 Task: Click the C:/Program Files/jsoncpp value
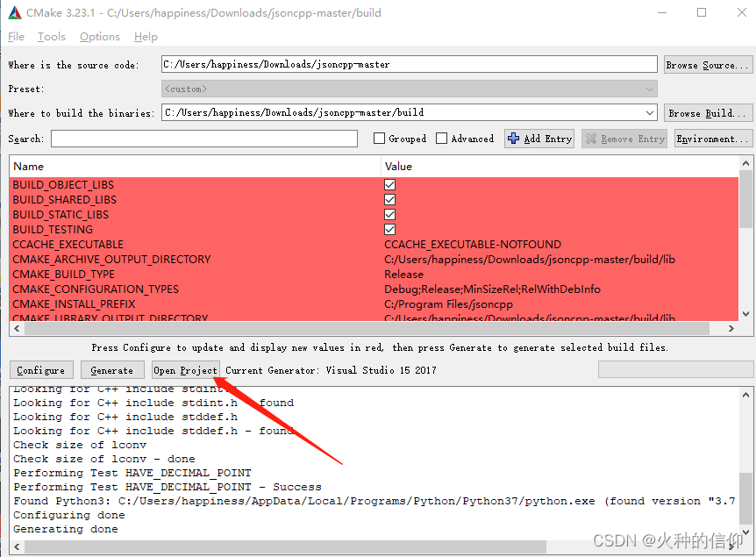448,304
